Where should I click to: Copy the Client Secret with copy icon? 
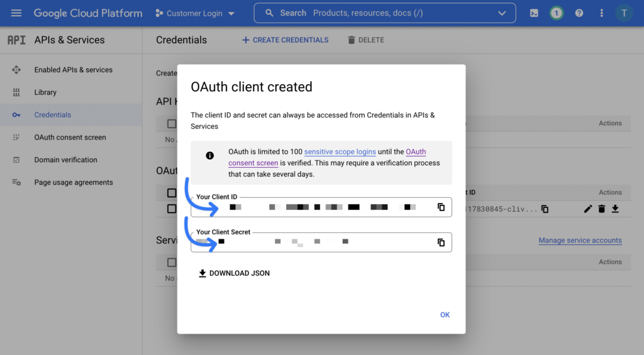click(441, 243)
